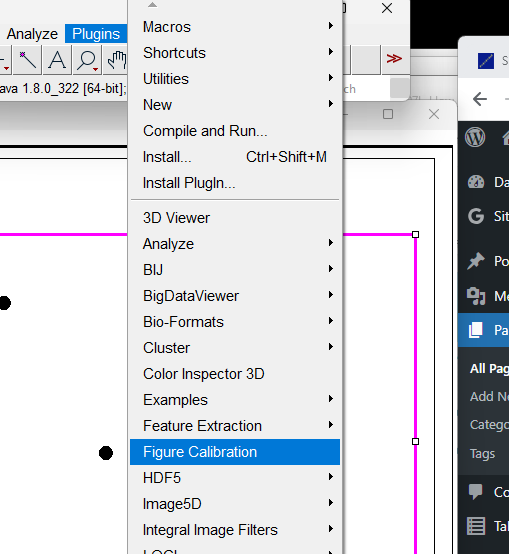The height and width of the screenshot is (554, 509).
Task: Select the Hand scrolling tool
Action: [116, 60]
